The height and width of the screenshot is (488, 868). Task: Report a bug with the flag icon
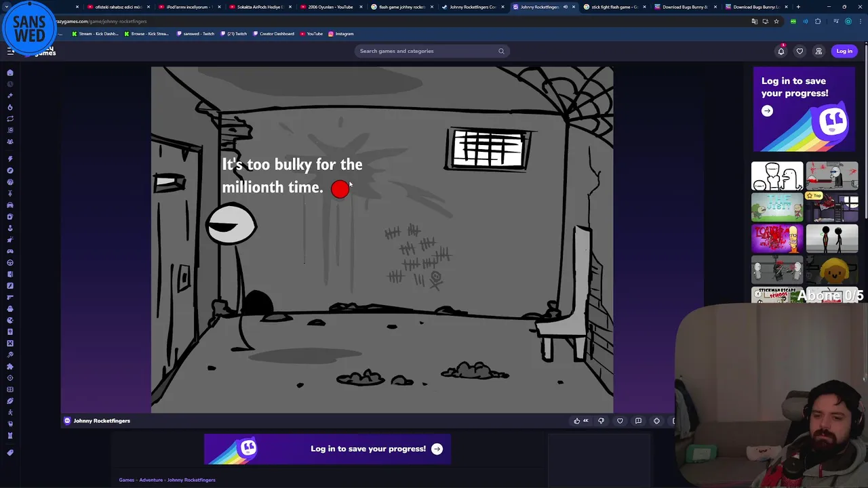pos(638,421)
